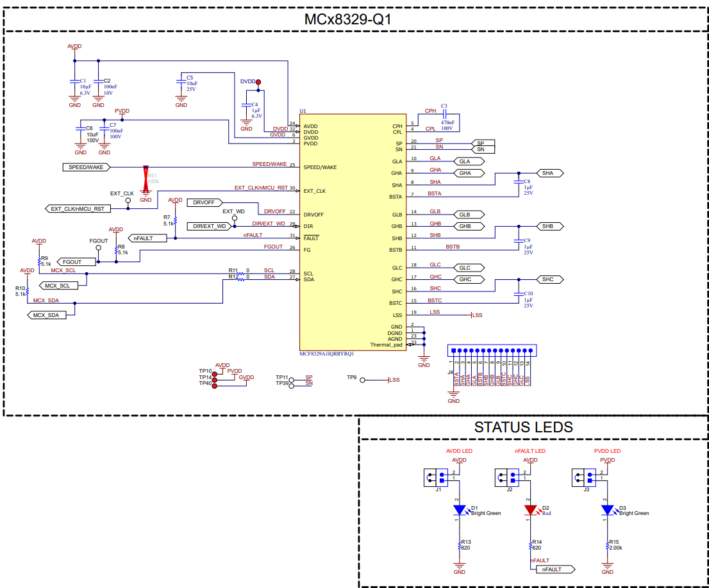Select the R13 820 ohm resistor
Screen dimensions: 709x588
(459, 544)
